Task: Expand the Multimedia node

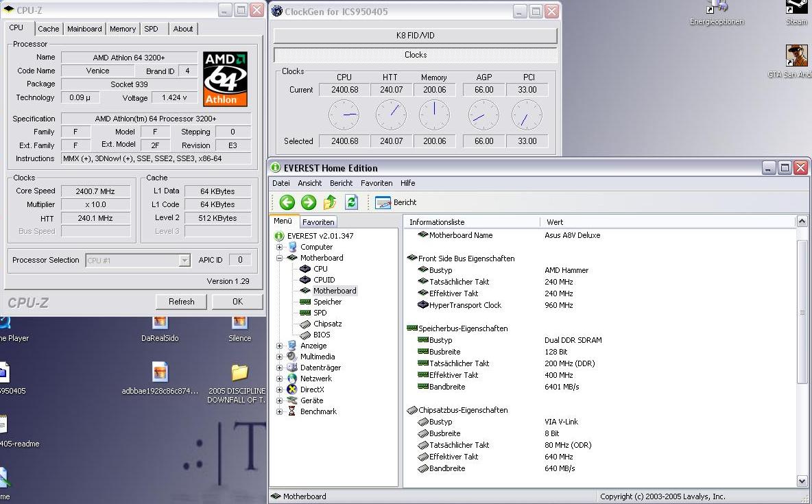Action: [x=279, y=357]
